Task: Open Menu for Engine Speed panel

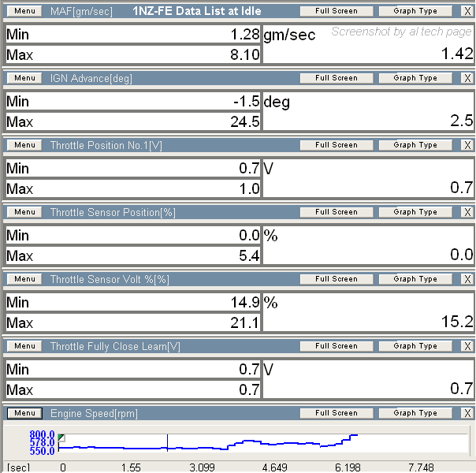Action: click(24, 413)
